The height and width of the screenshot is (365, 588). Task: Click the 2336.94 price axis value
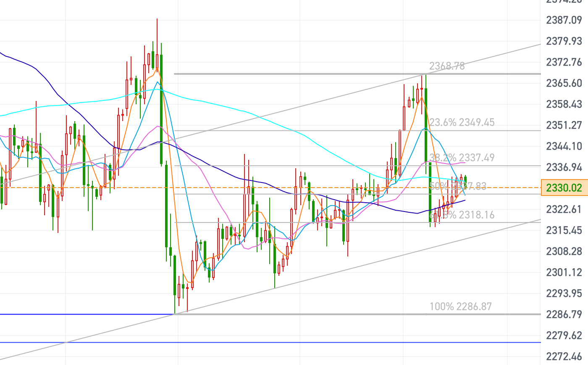click(564, 167)
